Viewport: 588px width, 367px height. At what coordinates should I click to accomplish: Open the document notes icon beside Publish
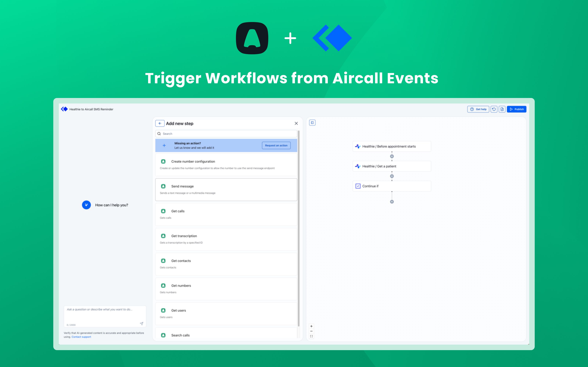click(x=502, y=109)
